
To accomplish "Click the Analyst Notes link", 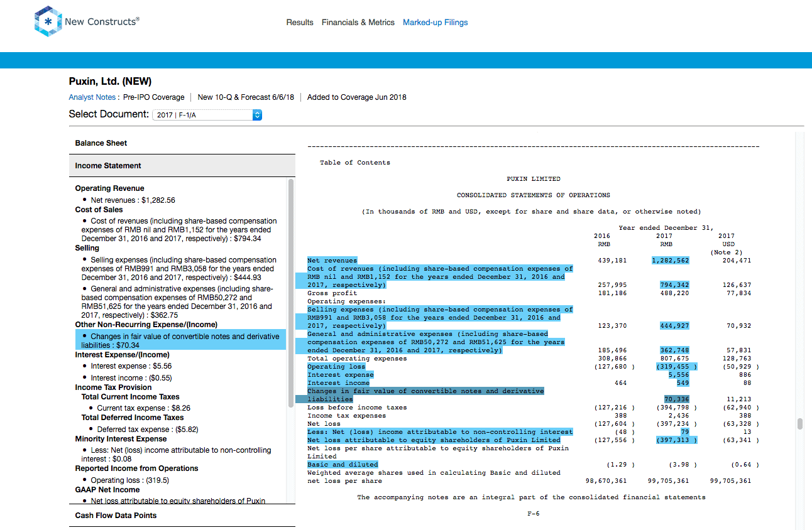I will [92, 97].
